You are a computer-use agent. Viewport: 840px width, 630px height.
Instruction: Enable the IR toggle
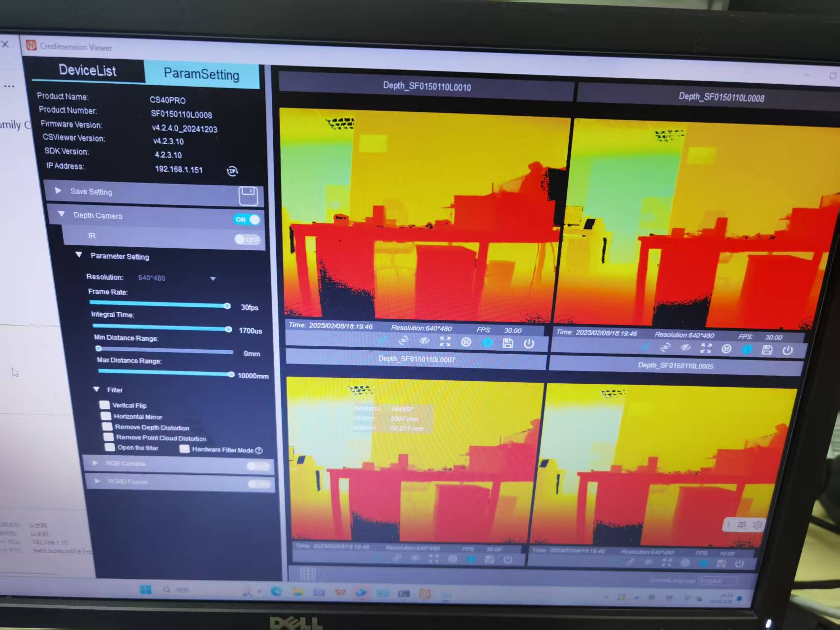pyautogui.click(x=248, y=240)
